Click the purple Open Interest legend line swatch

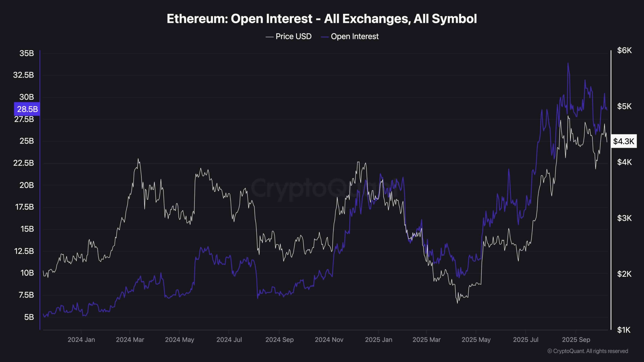325,37
